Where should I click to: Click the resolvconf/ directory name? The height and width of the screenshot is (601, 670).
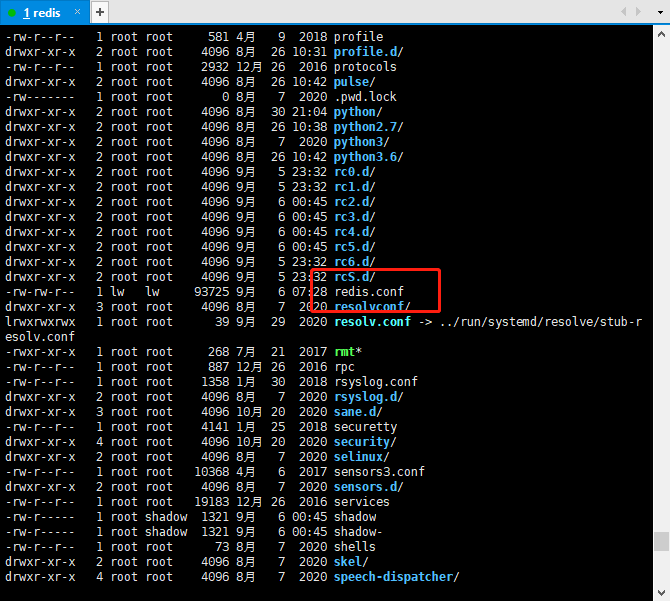click(372, 306)
